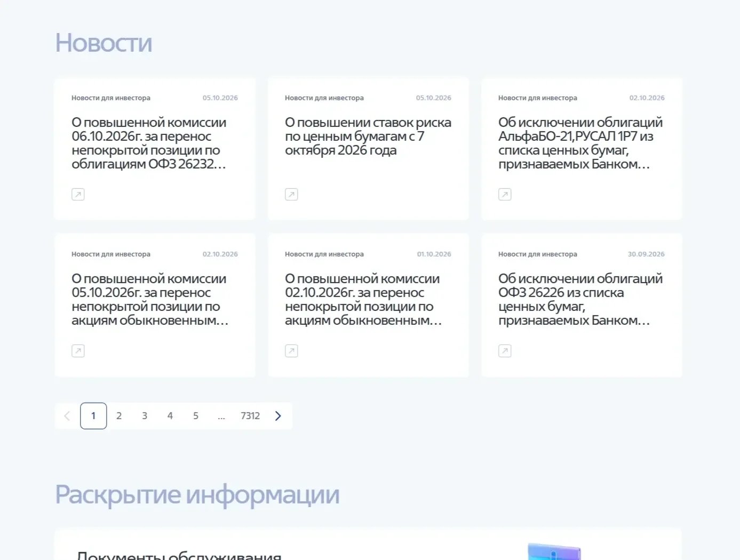
Task: Click the 'Новости' section heading
Action: point(104,43)
